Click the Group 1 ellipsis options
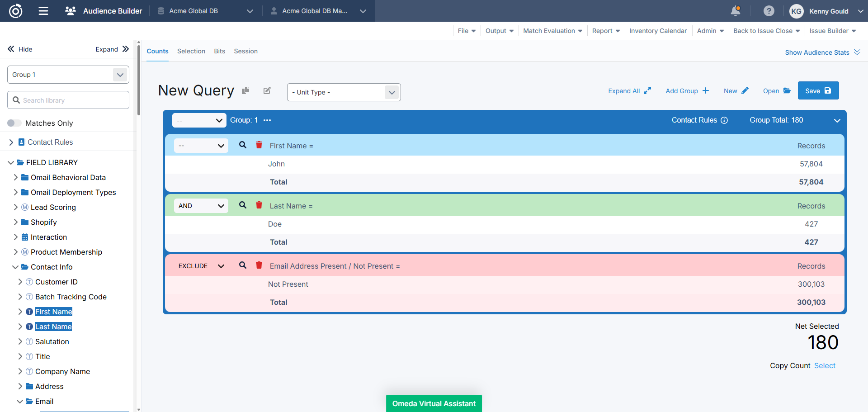Screen dimensions: 868x412 (267, 120)
